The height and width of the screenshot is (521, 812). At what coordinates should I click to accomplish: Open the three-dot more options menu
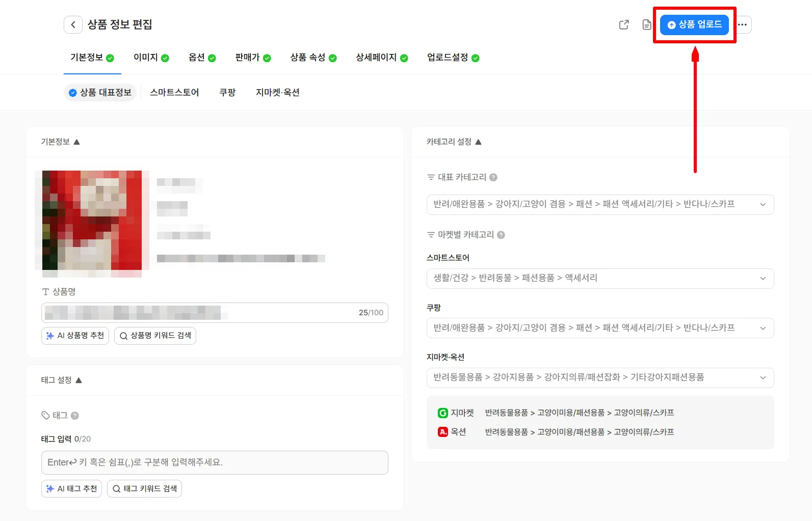[742, 24]
